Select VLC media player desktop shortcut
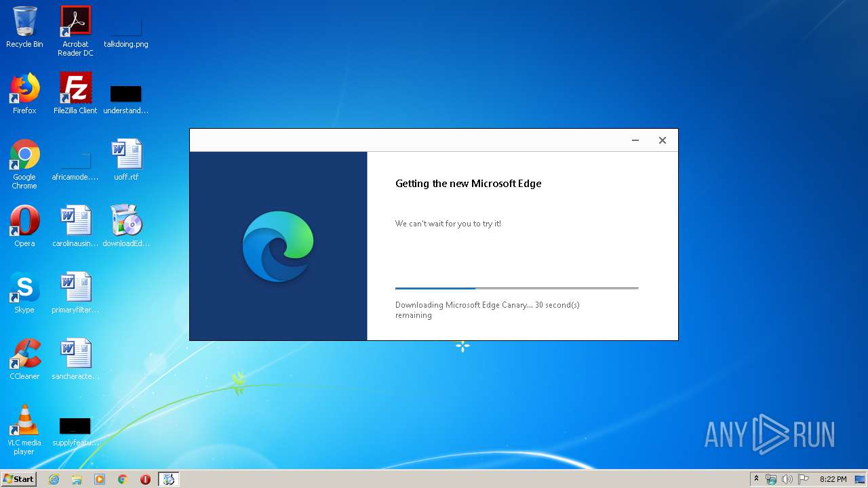Image resolution: width=868 pixels, height=488 pixels. click(x=24, y=430)
